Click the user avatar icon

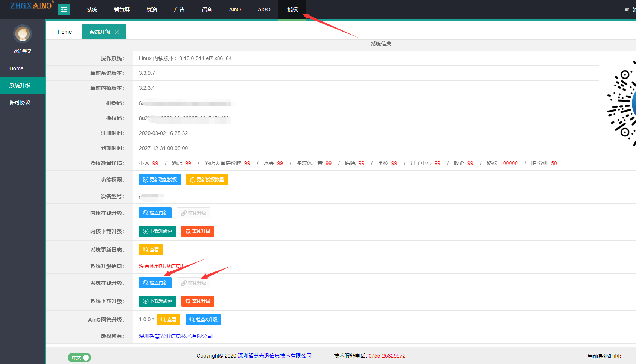coord(23,34)
